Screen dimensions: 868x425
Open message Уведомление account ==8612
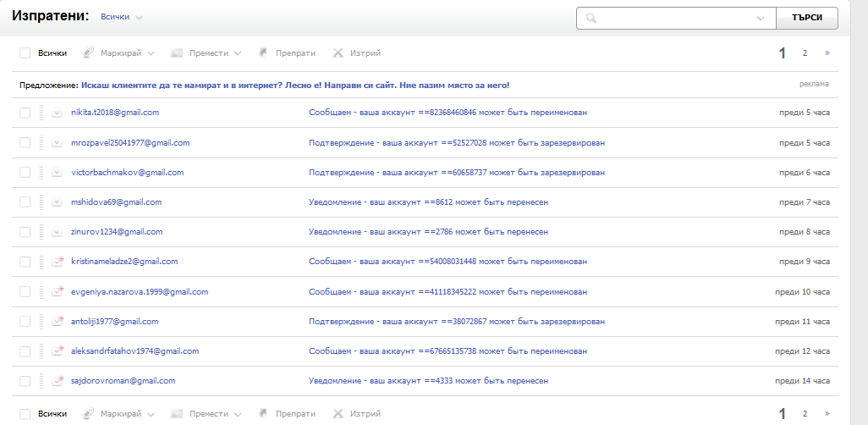(x=428, y=202)
